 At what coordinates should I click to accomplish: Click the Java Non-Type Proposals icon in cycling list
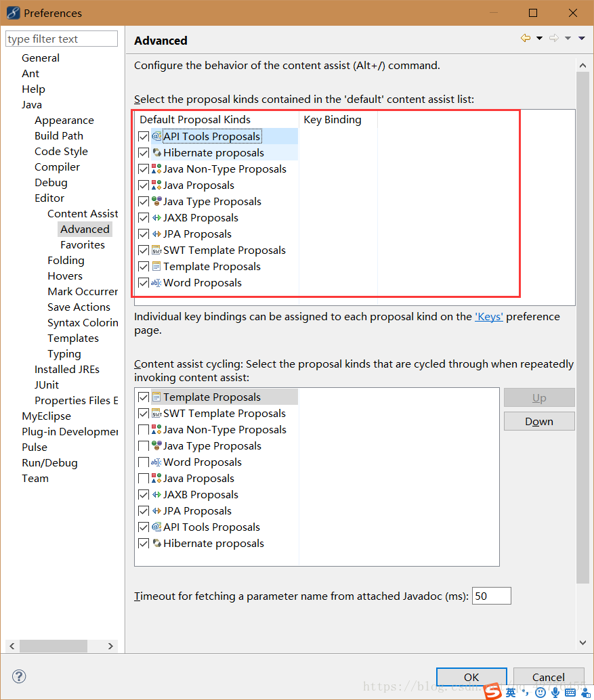tap(156, 429)
